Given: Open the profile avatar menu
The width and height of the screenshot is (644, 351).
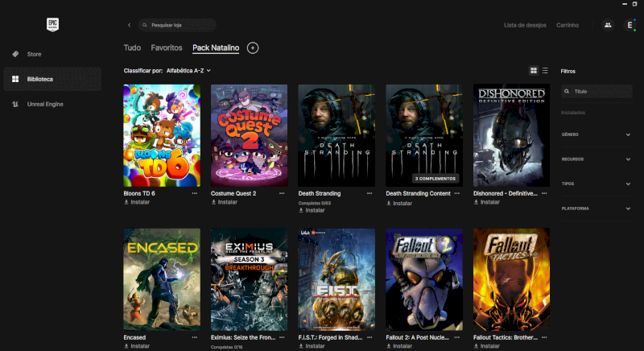Looking at the screenshot, I should coord(630,25).
